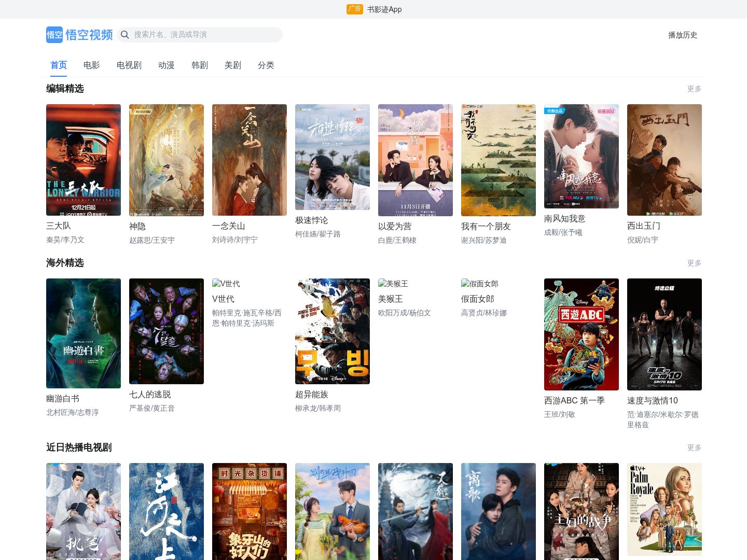Viewport: 747px width, 560px height.
Task: Open the 西出玉门 poster
Action: (665, 160)
